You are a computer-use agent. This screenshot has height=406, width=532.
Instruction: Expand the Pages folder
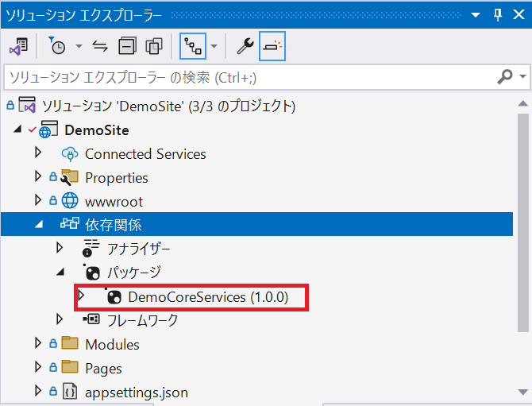click(x=38, y=366)
